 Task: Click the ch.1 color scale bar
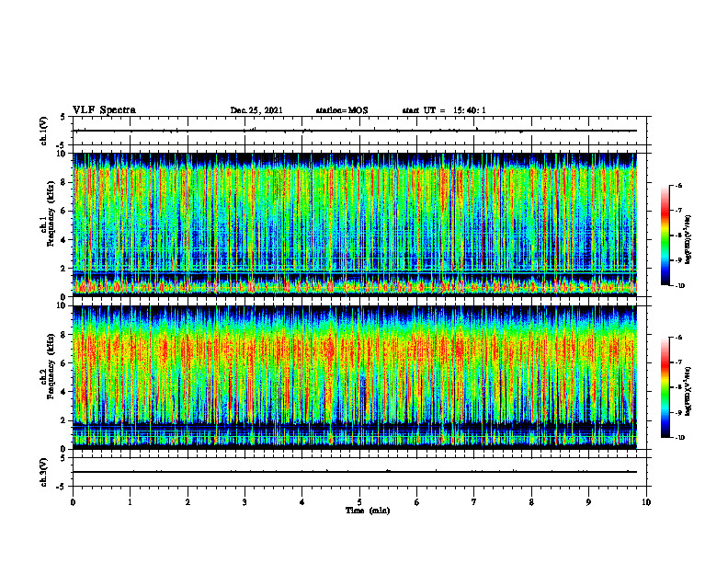[665, 236]
